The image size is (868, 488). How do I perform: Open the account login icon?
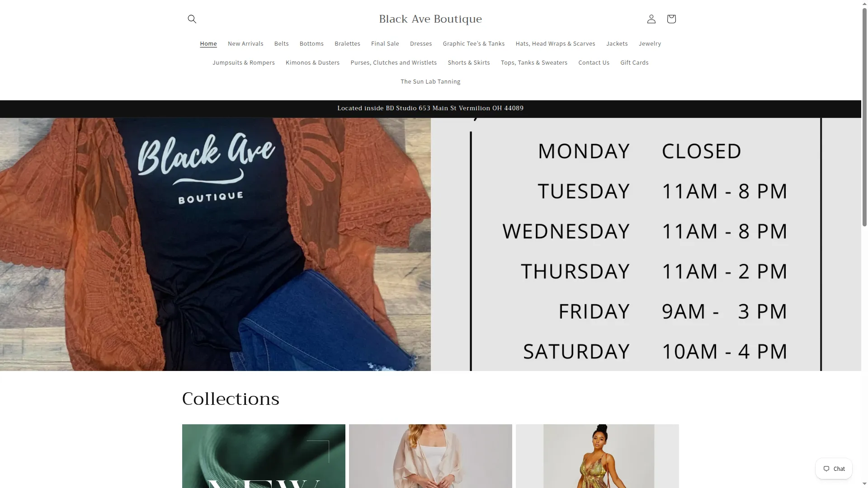[x=651, y=19]
